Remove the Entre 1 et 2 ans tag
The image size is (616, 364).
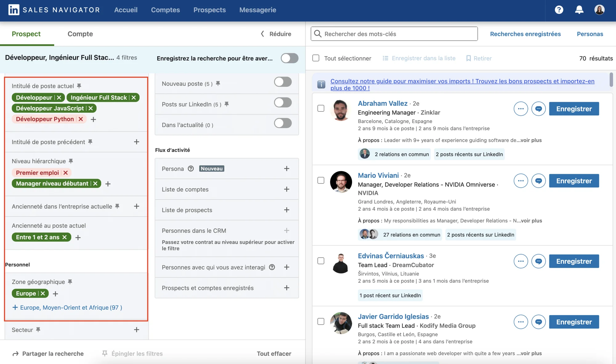(64, 237)
